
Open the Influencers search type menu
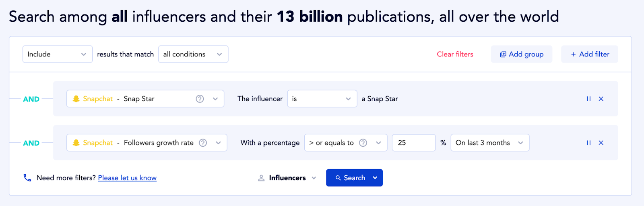coord(287,178)
